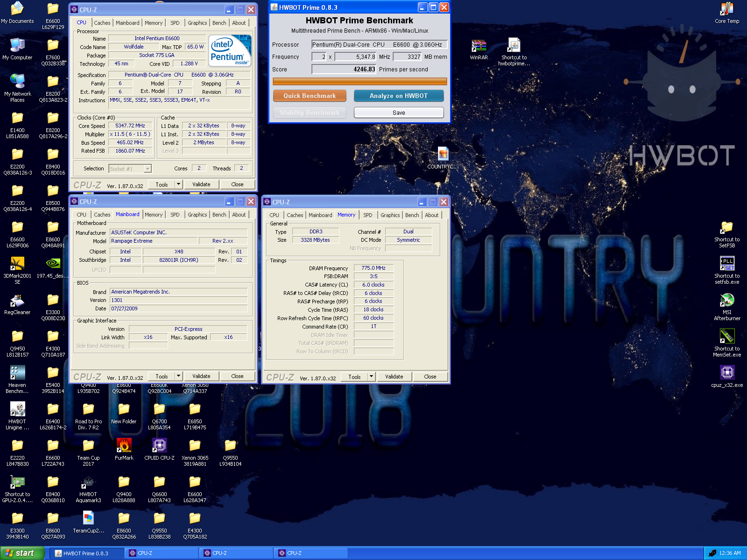Open the New Folder on desktop
Screen dimensions: 747x560
point(124,409)
